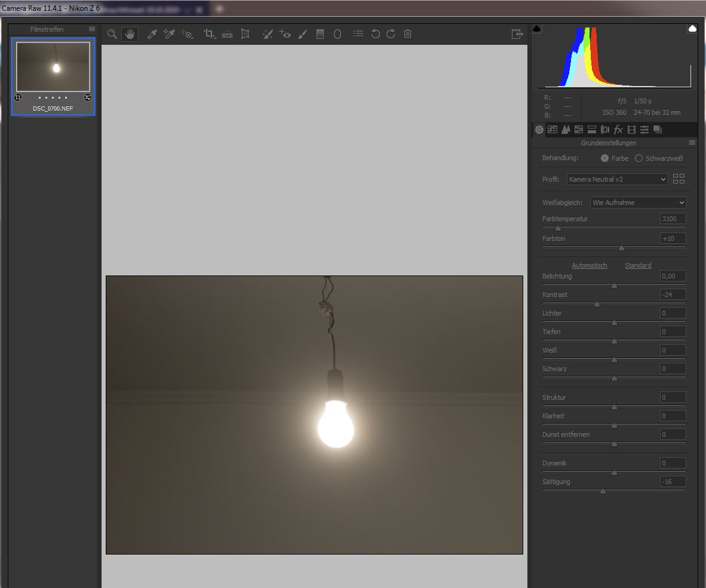
Task: Select the Zoom tool
Action: coord(112,34)
